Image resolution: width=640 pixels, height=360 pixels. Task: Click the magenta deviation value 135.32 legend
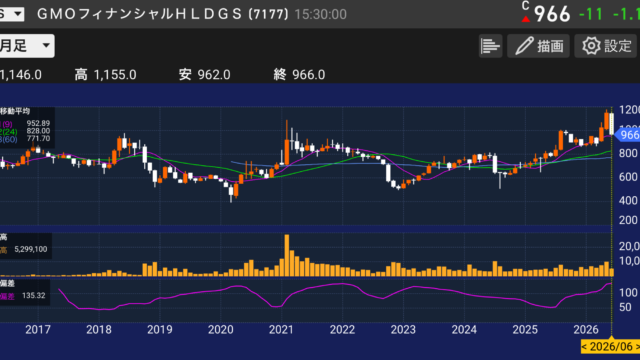click(x=33, y=296)
